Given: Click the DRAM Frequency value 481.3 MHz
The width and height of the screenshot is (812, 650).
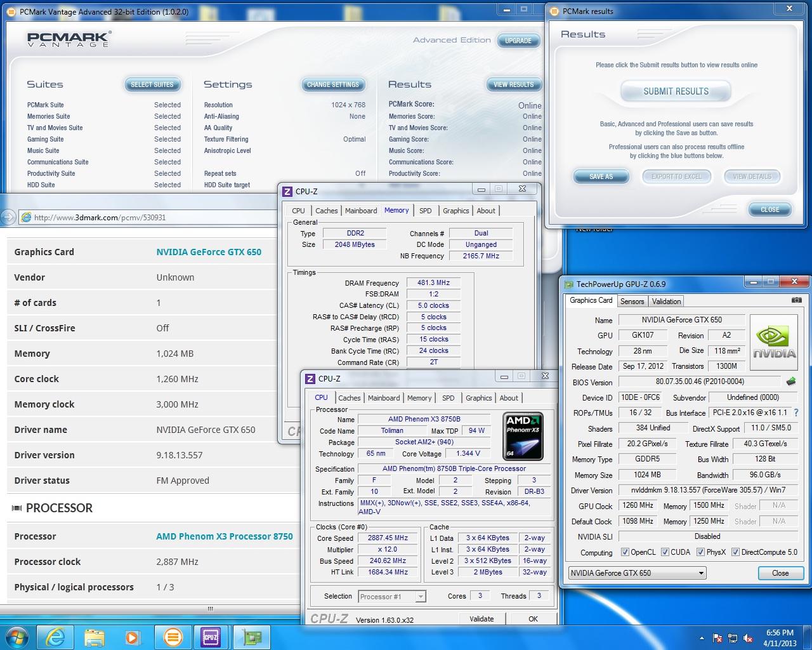Looking at the screenshot, I should 433,283.
